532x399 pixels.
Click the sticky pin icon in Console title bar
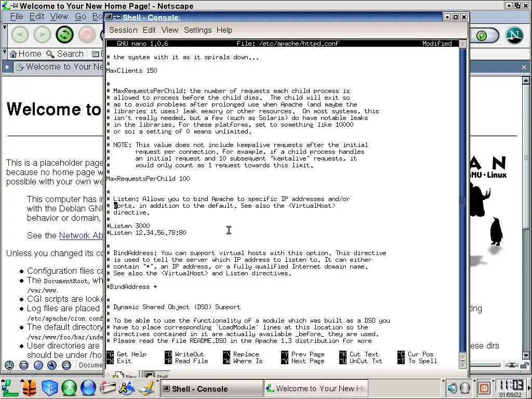[x=117, y=17]
